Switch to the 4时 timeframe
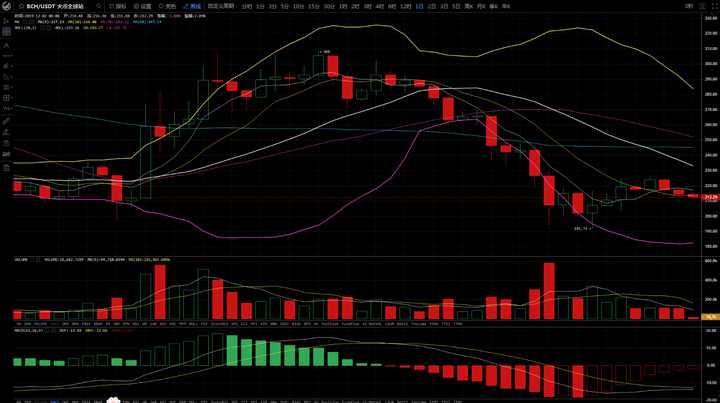720x403 pixels. [379, 6]
